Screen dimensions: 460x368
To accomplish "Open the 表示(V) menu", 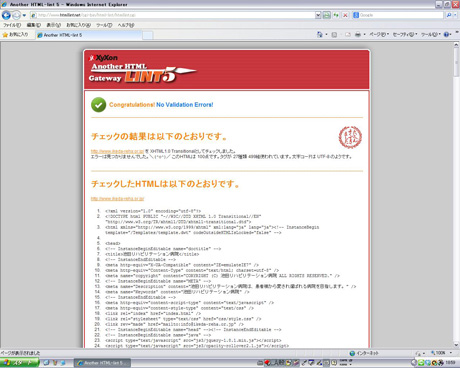I will coord(53,25).
